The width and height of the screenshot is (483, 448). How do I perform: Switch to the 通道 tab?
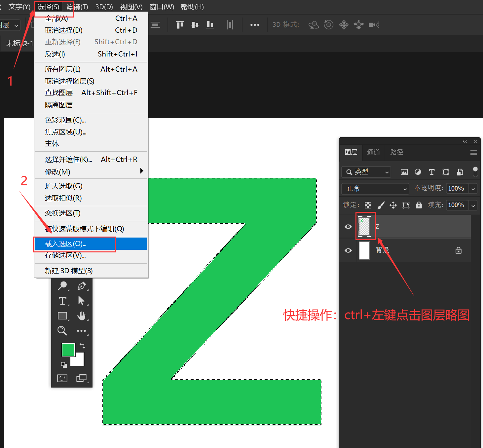pos(374,152)
